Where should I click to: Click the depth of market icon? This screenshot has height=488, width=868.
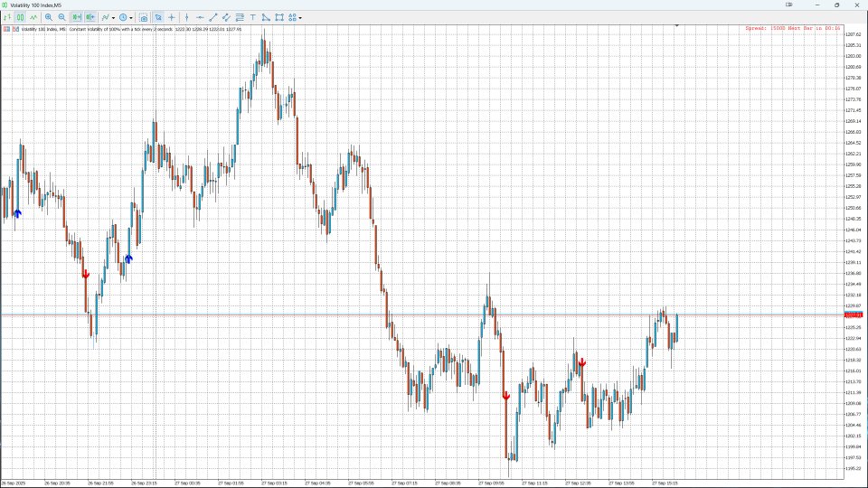(16, 29)
